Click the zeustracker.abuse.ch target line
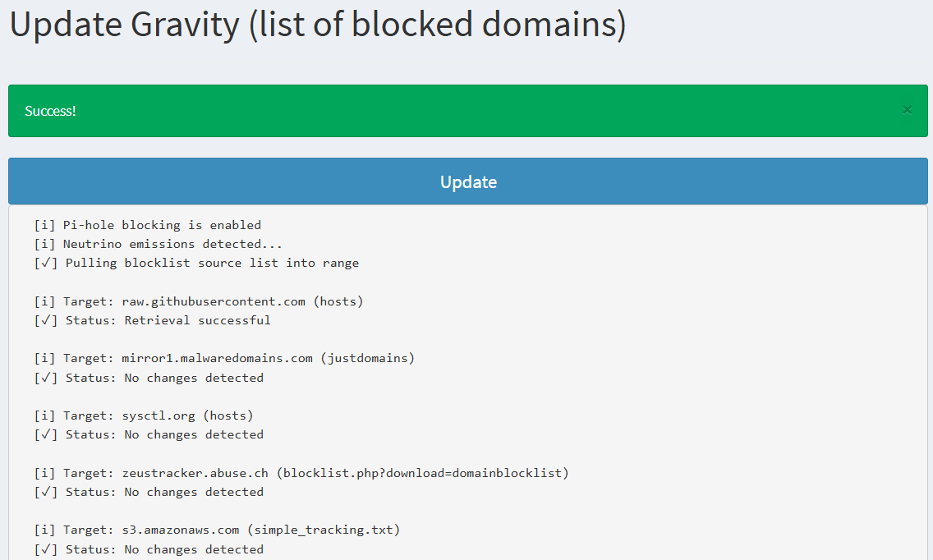 (x=301, y=473)
